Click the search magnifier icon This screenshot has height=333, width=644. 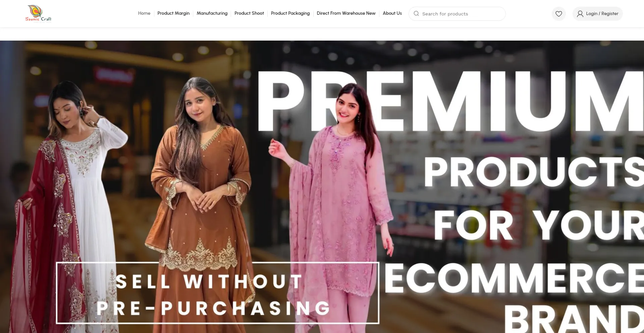(x=416, y=14)
